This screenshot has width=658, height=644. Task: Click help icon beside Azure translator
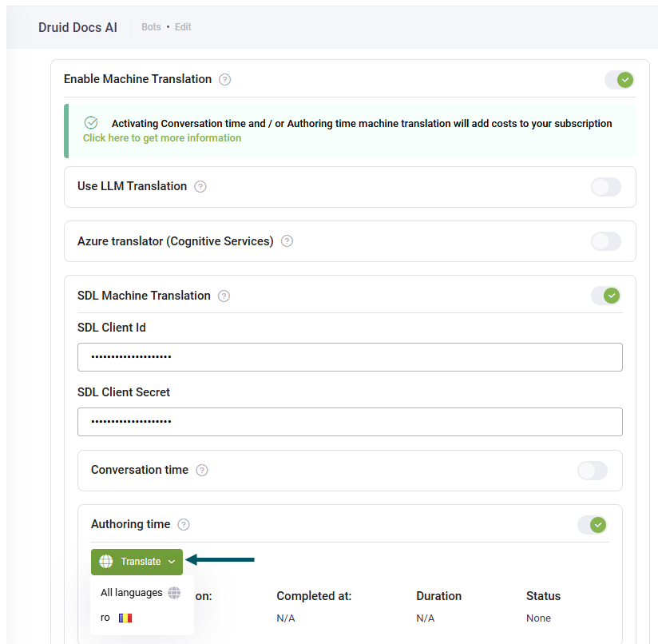tap(287, 241)
